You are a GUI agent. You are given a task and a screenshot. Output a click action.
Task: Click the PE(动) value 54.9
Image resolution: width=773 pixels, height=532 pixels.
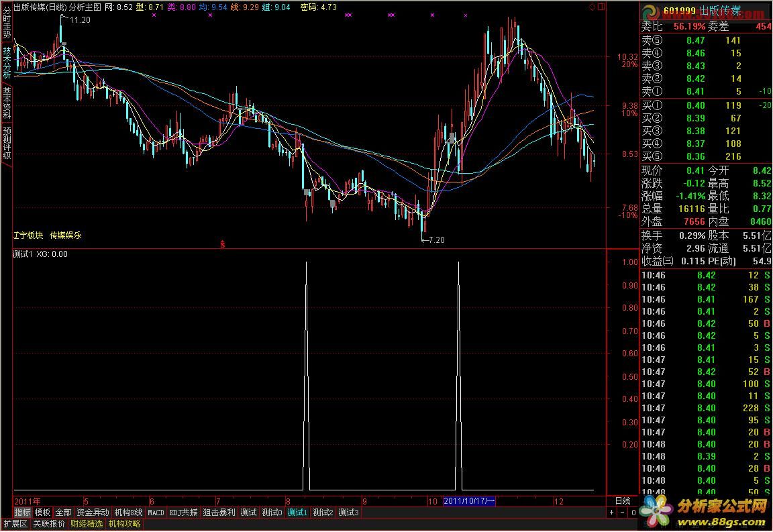pyautogui.click(x=762, y=262)
